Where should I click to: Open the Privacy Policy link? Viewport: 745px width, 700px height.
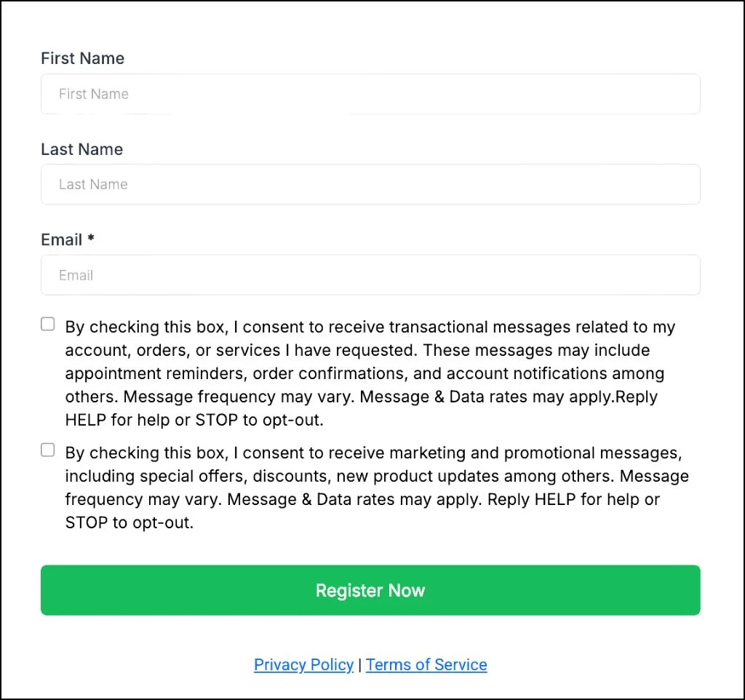click(303, 664)
